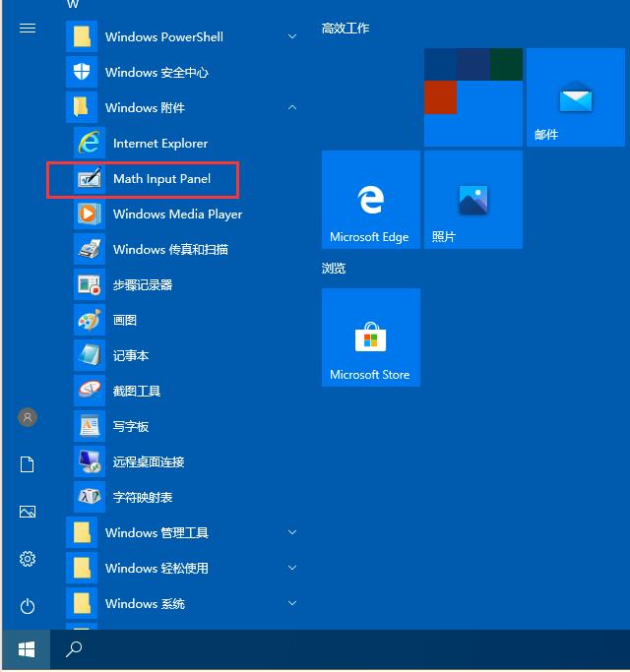
Task: Open the user account avatar
Action: (28, 417)
